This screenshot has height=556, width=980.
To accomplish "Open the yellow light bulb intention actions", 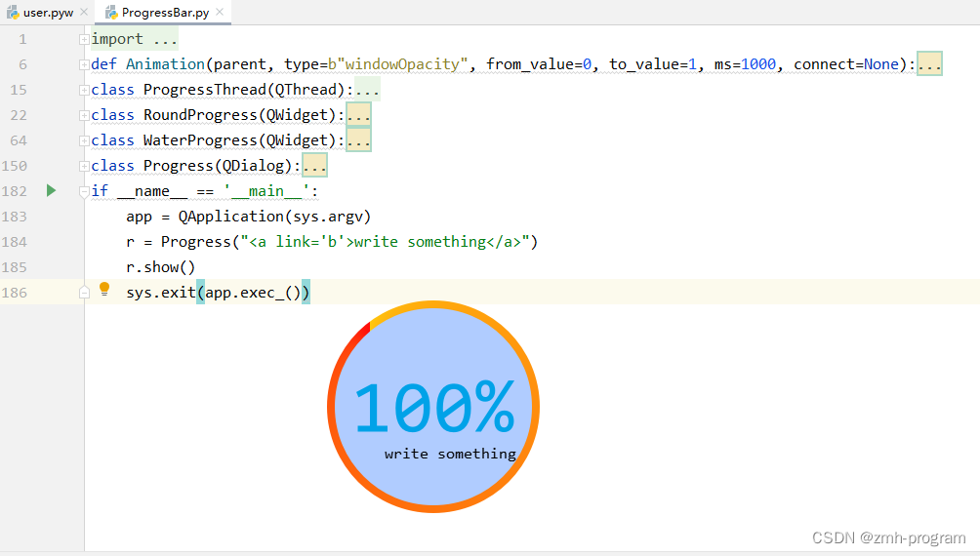I will pyautogui.click(x=104, y=289).
